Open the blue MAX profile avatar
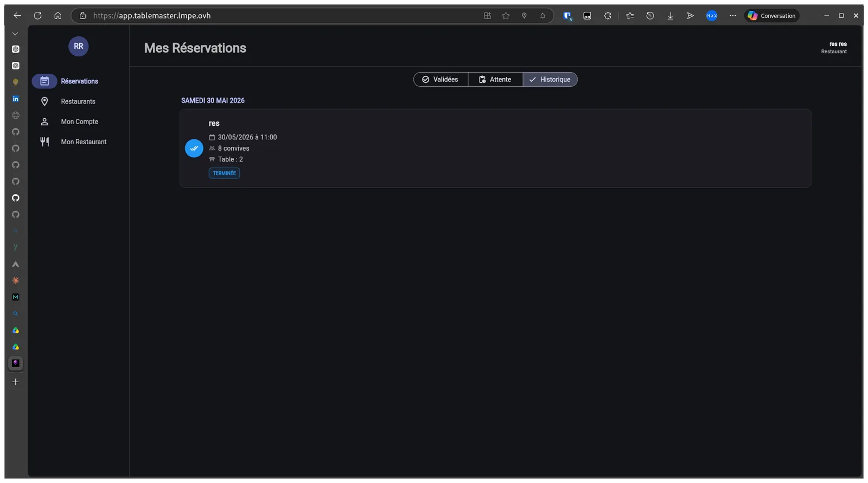This screenshot has width=868, height=483. [712, 16]
